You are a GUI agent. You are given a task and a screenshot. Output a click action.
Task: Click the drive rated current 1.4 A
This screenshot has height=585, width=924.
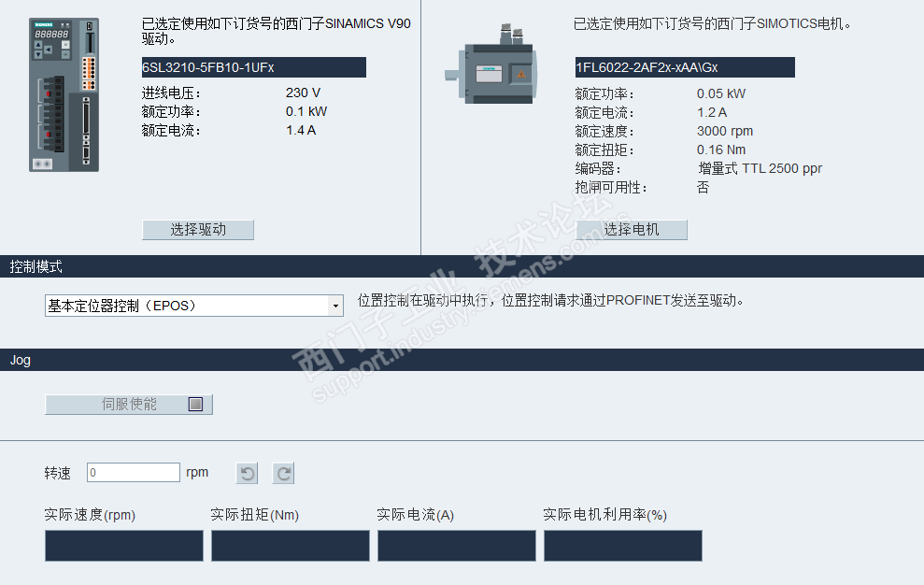pyautogui.click(x=301, y=130)
